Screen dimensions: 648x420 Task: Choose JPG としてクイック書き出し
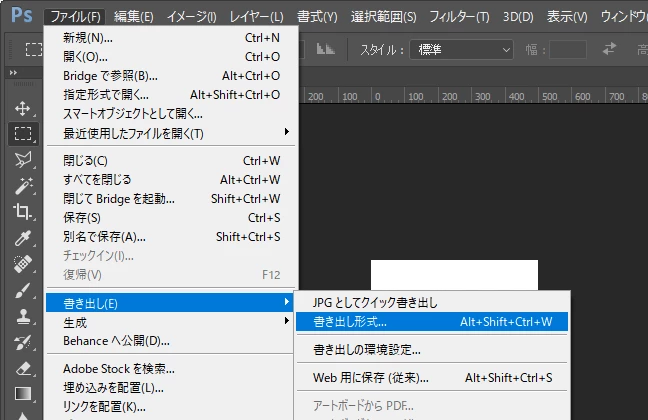(432, 303)
